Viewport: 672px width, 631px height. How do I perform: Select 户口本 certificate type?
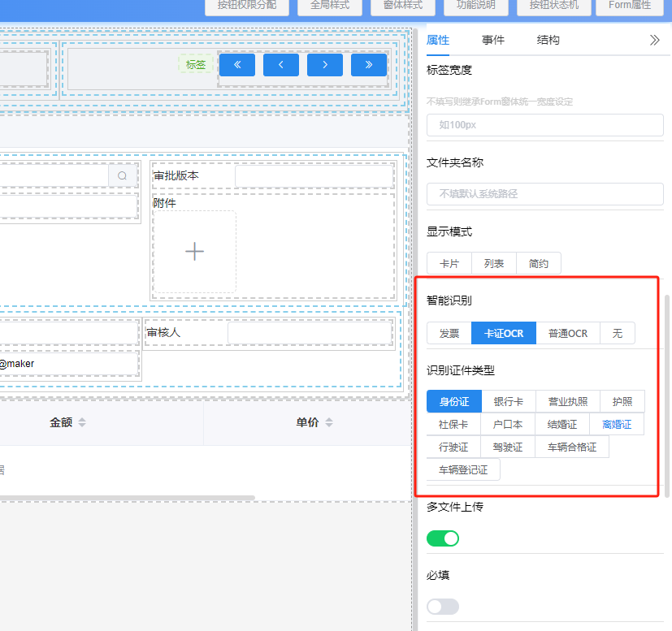coord(508,425)
